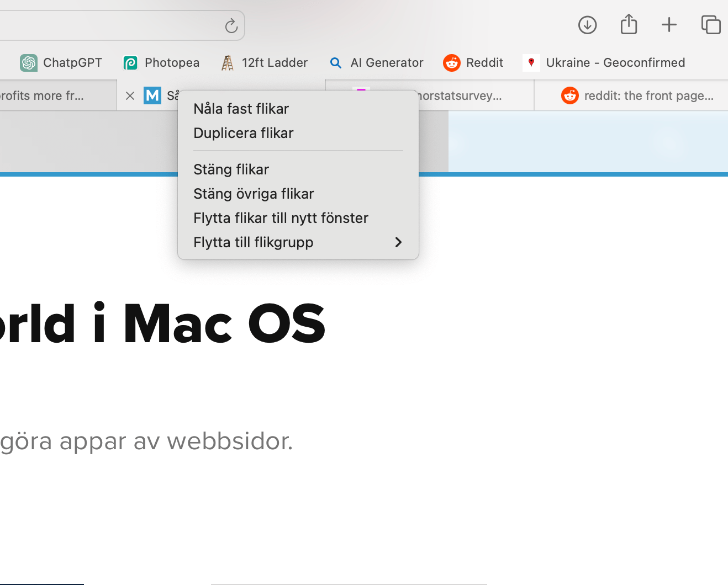Image resolution: width=728 pixels, height=585 pixels.
Task: Open the 12ft Ladder bookmark
Action: [264, 62]
